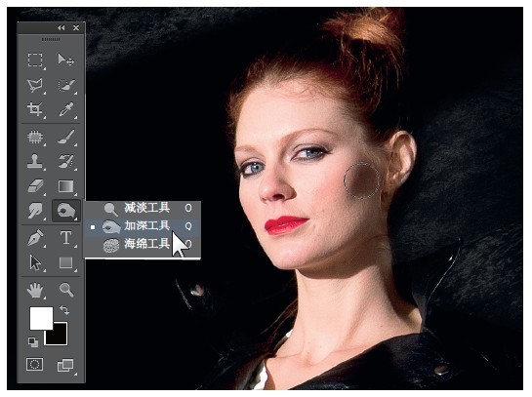Pick the Clone Stamp tool

pyautogui.click(x=35, y=161)
